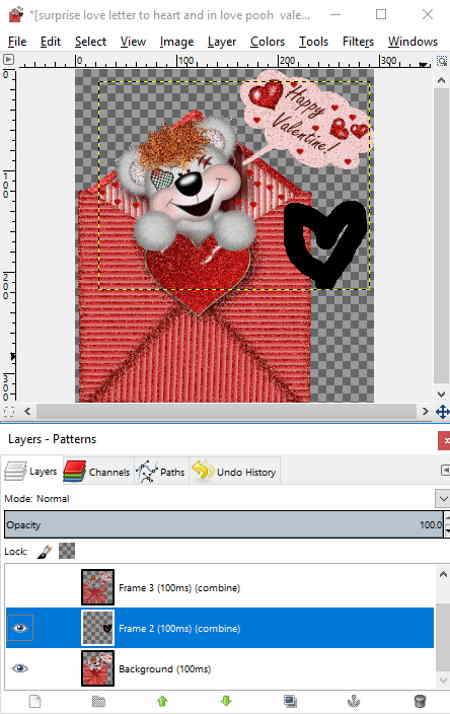Click the image menu triangle at ruler corner
Image resolution: width=450 pixels, height=714 pixels.
coord(8,60)
